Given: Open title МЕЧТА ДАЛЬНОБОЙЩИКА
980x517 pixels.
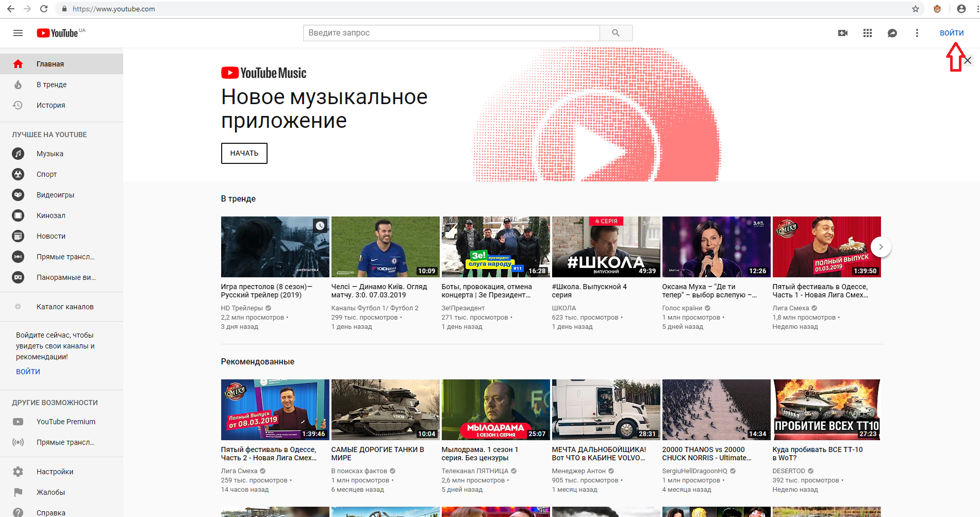Looking at the screenshot, I should pyautogui.click(x=599, y=454).
